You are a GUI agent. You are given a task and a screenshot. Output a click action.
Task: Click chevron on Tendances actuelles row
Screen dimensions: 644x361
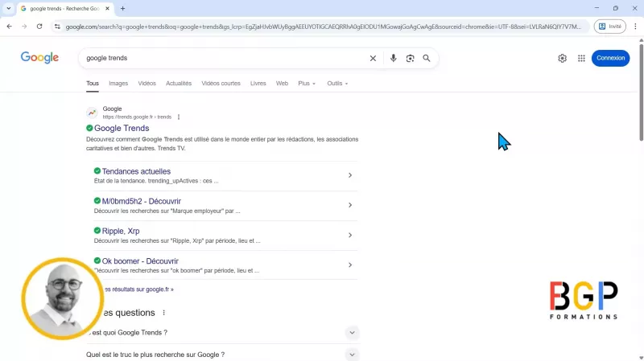pyautogui.click(x=350, y=175)
